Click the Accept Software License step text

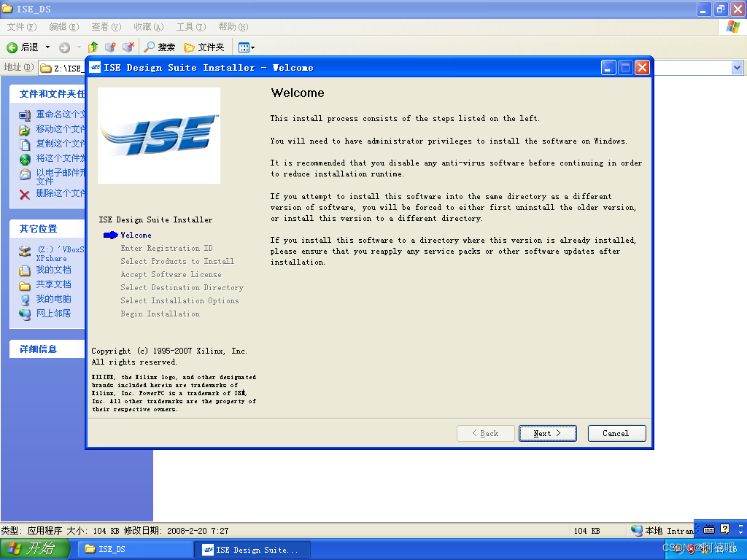point(171,275)
